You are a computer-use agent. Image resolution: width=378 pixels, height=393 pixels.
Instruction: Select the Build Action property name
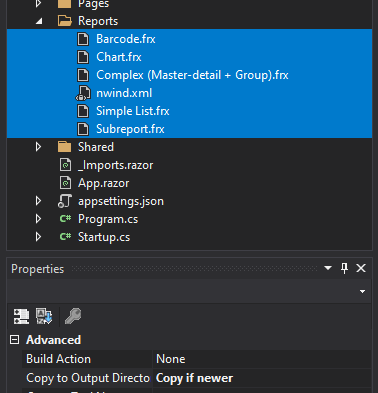pos(58,359)
